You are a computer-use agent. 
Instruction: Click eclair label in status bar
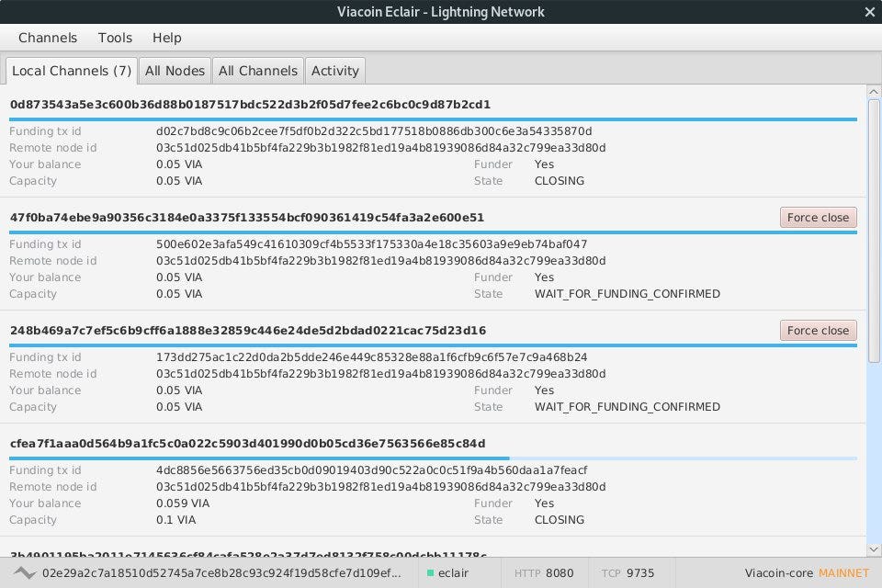(x=453, y=572)
